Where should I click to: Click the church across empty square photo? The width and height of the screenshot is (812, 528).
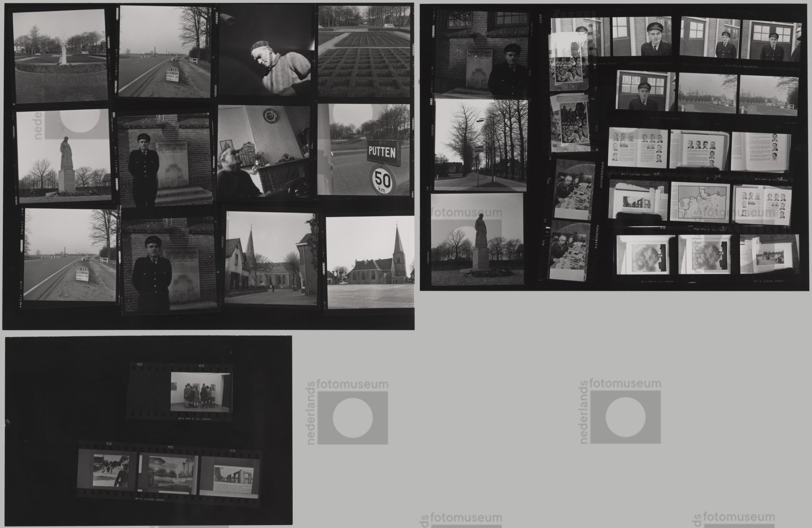coord(370,262)
